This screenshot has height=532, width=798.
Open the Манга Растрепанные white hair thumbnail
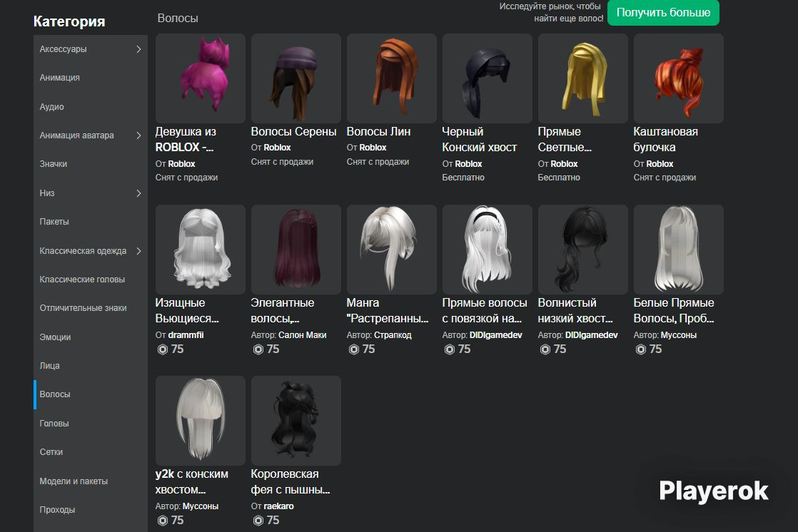pyautogui.click(x=391, y=249)
